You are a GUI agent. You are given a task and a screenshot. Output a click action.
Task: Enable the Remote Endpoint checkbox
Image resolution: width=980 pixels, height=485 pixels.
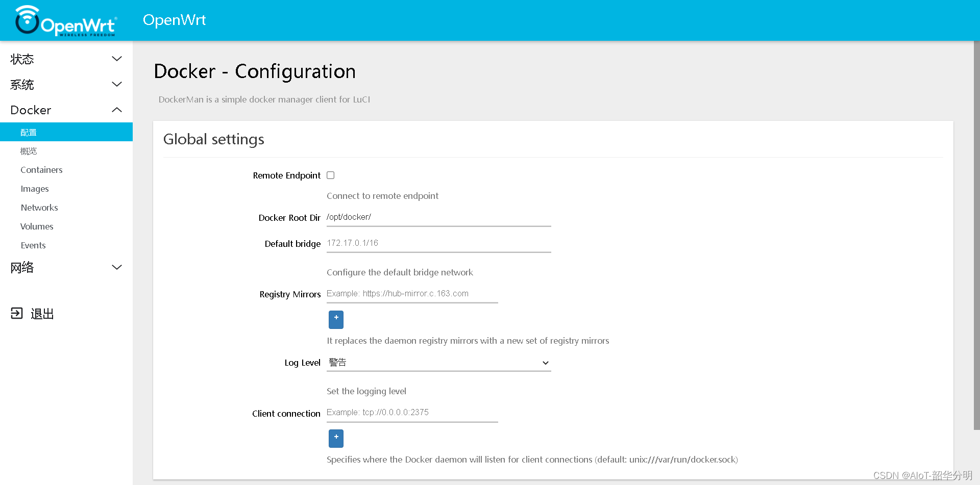(x=331, y=175)
